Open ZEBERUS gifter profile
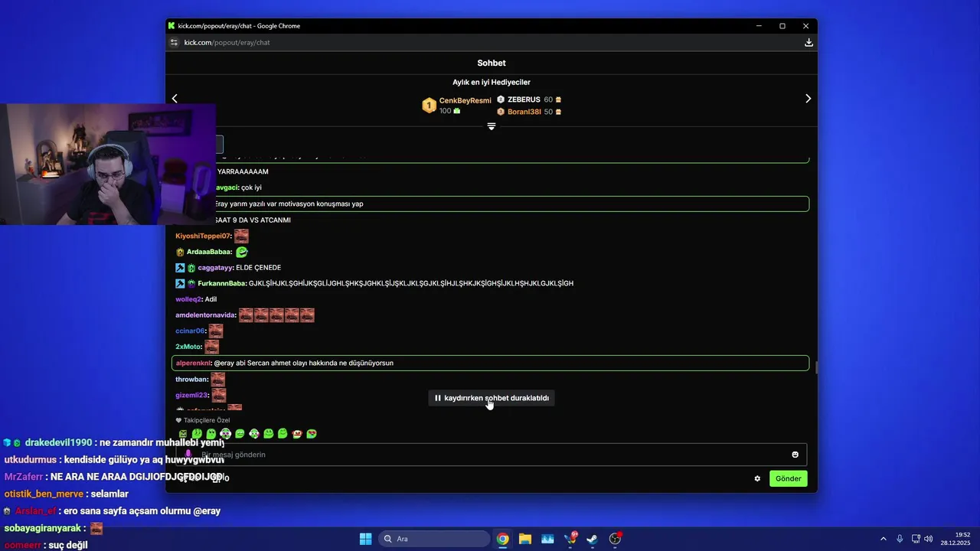Viewport: 980px width, 551px height. click(524, 99)
